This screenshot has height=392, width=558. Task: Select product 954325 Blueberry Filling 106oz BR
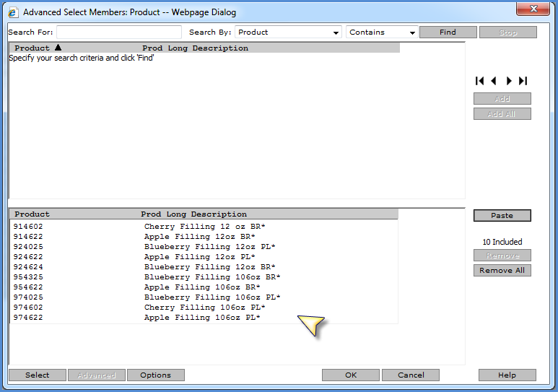204,277
